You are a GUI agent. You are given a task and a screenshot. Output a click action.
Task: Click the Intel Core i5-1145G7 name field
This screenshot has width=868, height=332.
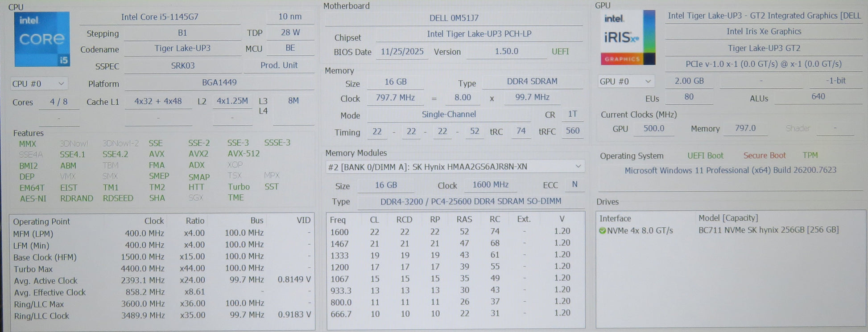click(x=160, y=17)
